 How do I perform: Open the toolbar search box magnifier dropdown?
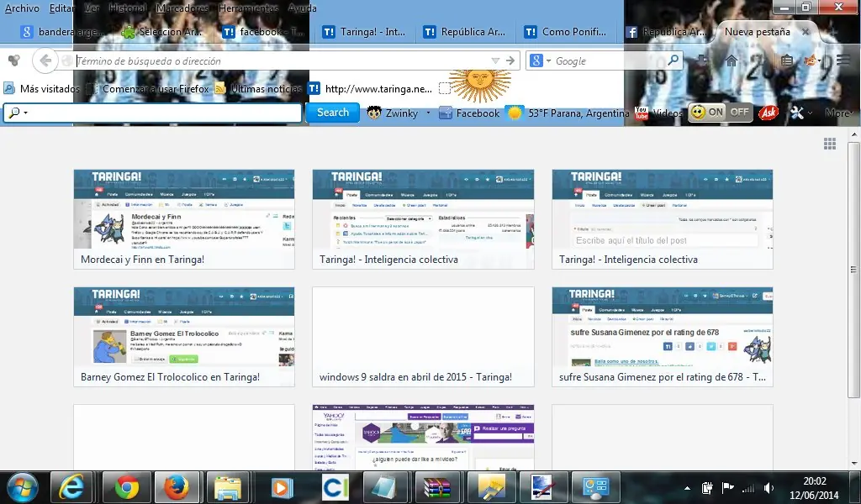[18, 113]
